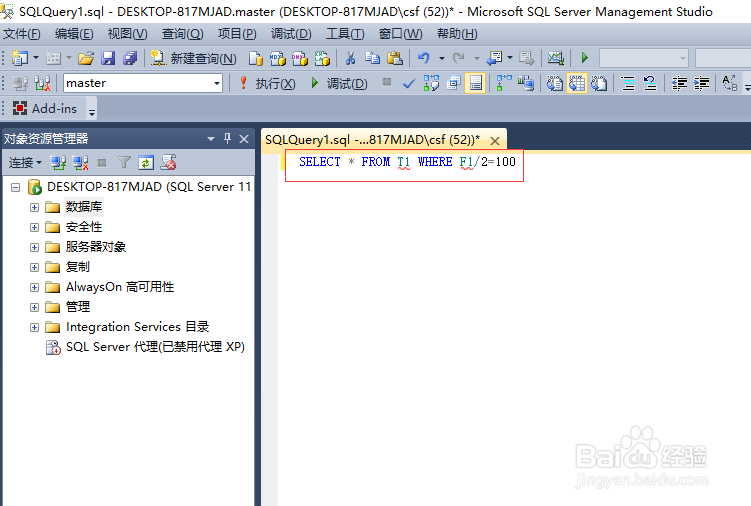
Task: Click the Query Options icon
Action: click(x=454, y=83)
